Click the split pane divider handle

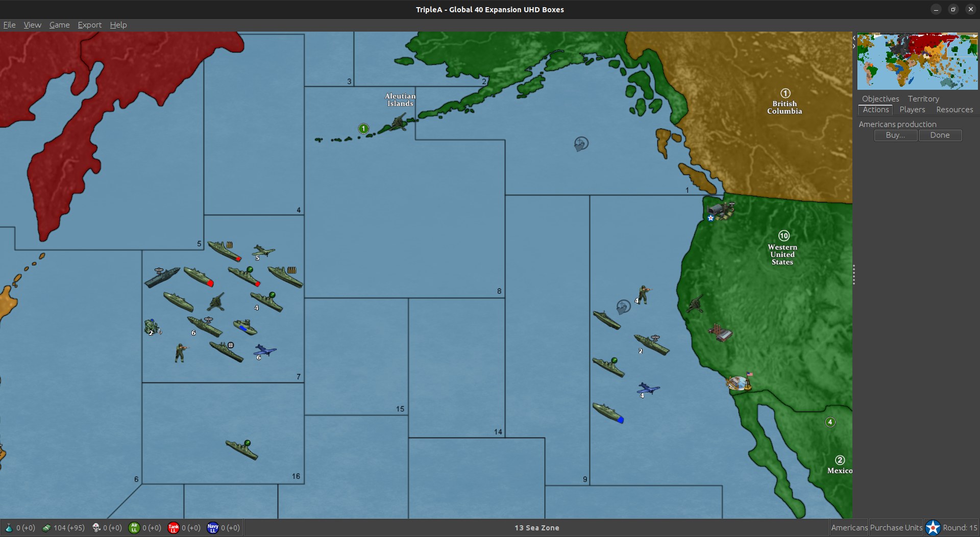853,275
